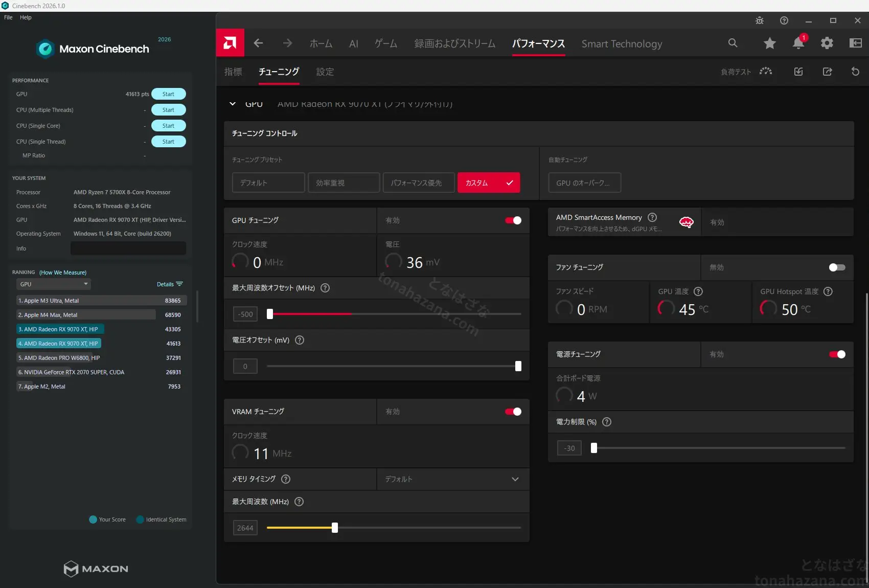Image resolution: width=869 pixels, height=588 pixels.
Task: Switch to the ゲーム tab
Action: coord(386,44)
